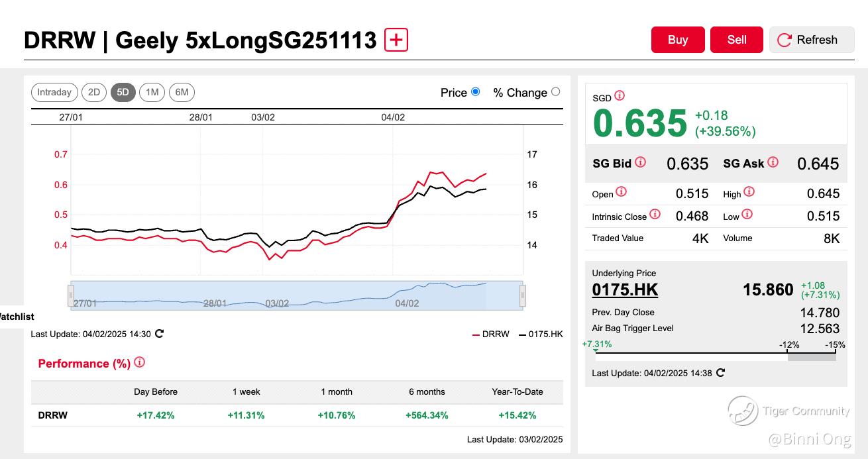Open the Watchlist side tab
868x459 pixels.
pyautogui.click(x=16, y=317)
